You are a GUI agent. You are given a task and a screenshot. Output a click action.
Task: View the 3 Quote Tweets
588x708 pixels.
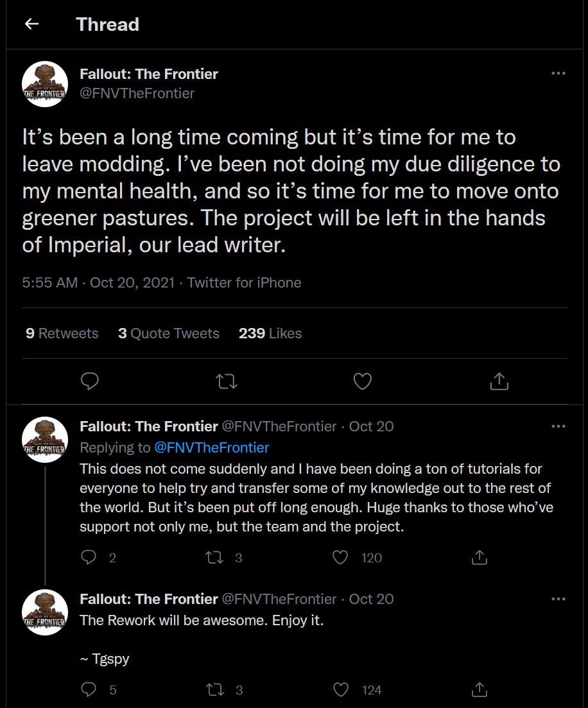click(x=168, y=333)
